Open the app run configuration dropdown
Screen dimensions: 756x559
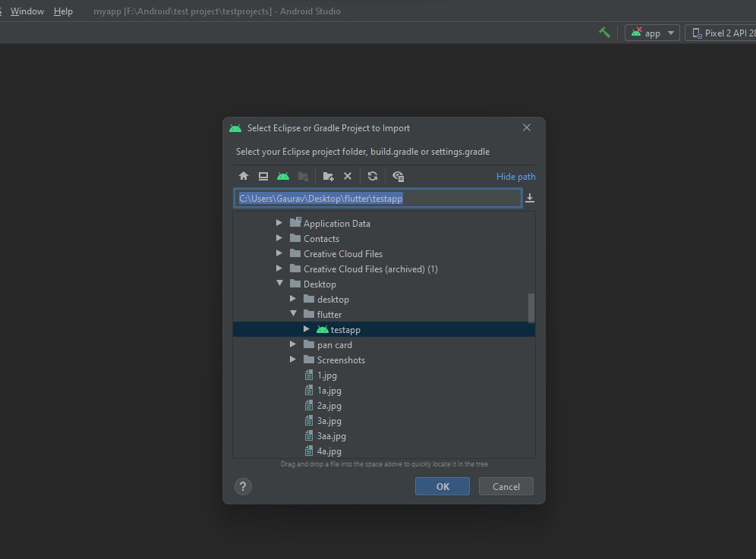(652, 33)
